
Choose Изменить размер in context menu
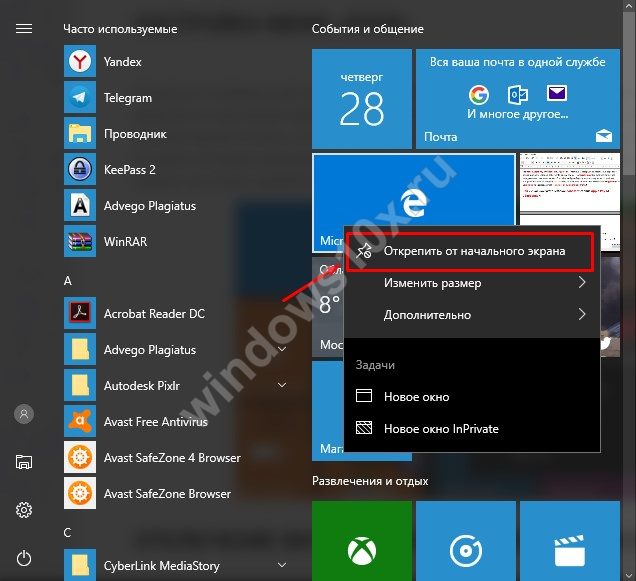pos(472,283)
